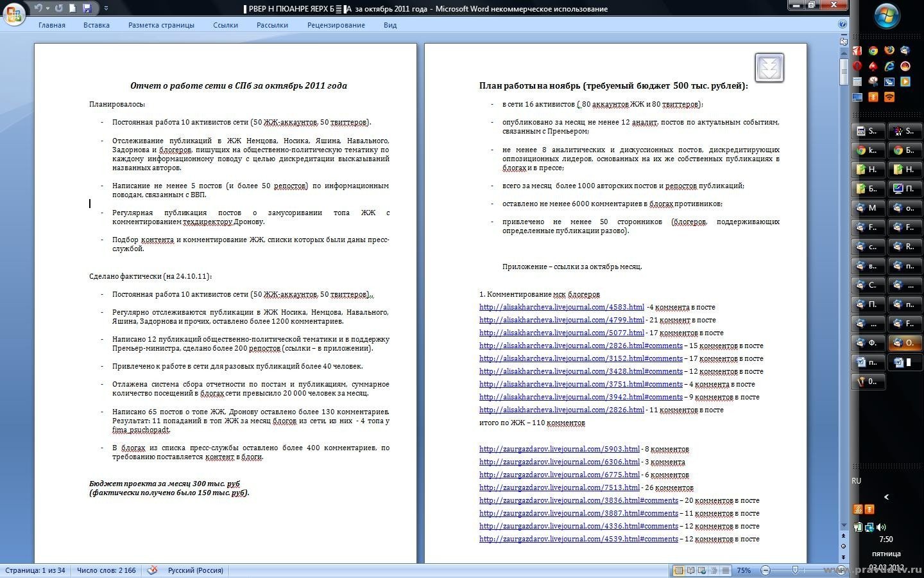Open the network tray icon
The width and height of the screenshot is (924, 578).
pos(869,527)
